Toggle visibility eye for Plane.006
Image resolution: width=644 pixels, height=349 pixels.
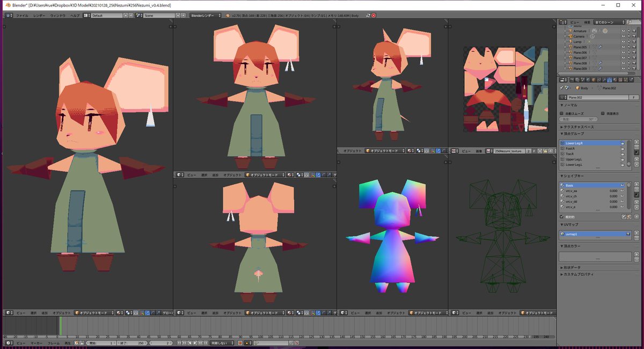tap(624, 53)
